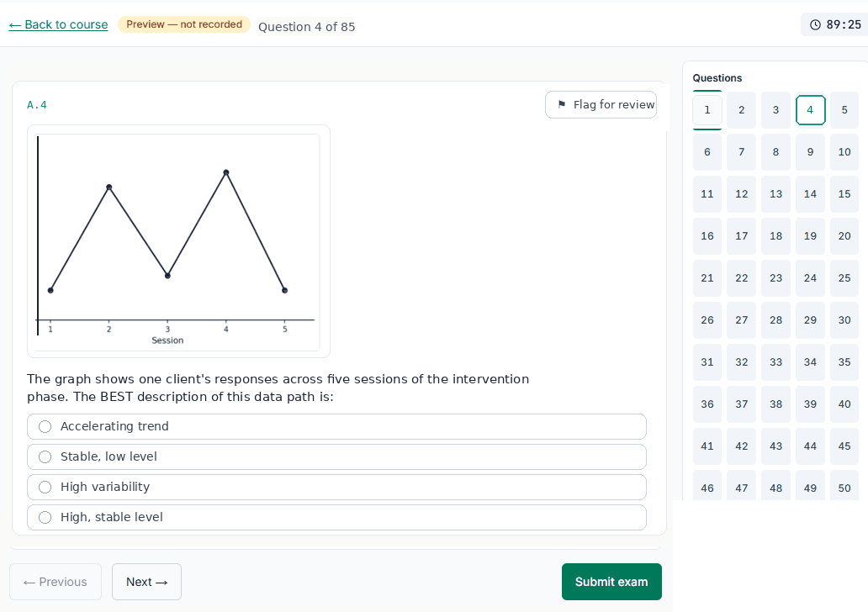Open question 48 in navigator
868x612 pixels.
point(776,486)
